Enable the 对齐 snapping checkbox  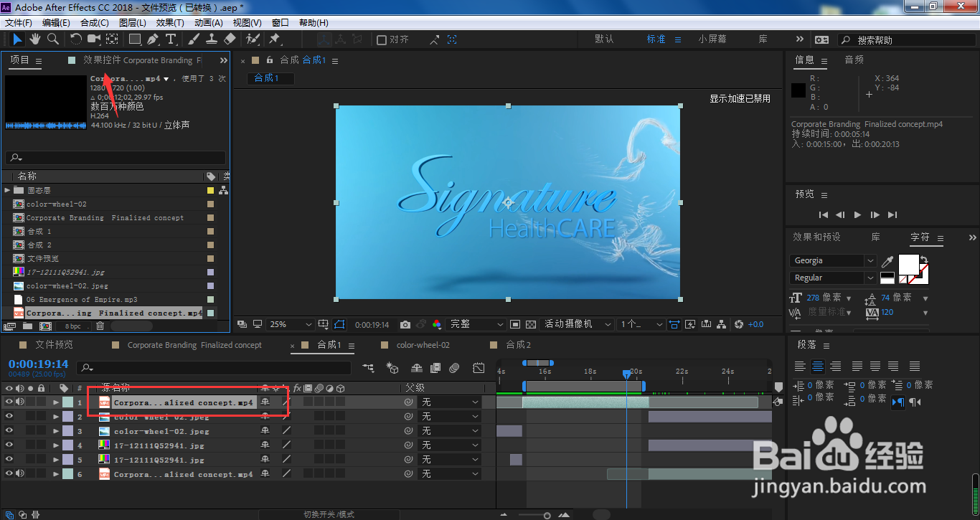click(x=382, y=40)
